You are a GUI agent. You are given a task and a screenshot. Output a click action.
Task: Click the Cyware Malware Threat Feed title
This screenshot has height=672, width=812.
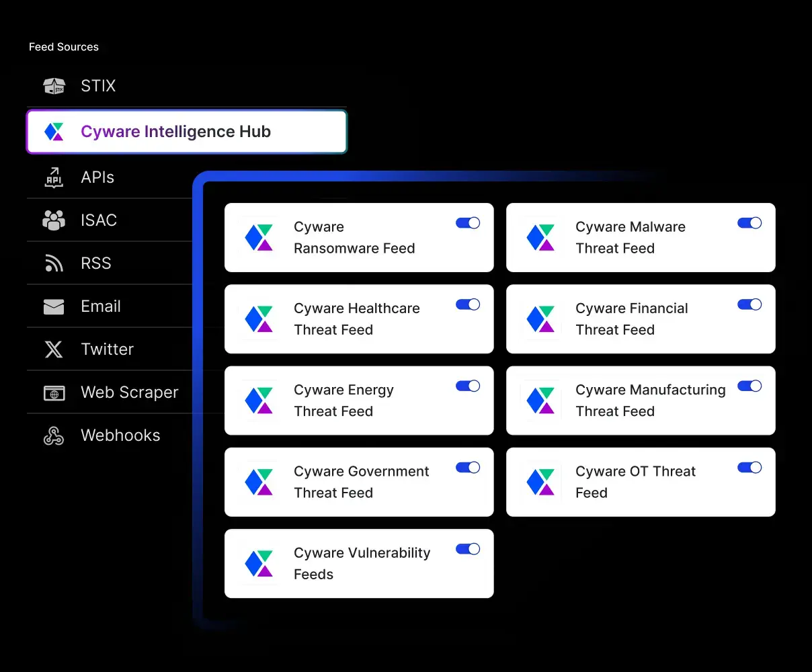(x=631, y=238)
